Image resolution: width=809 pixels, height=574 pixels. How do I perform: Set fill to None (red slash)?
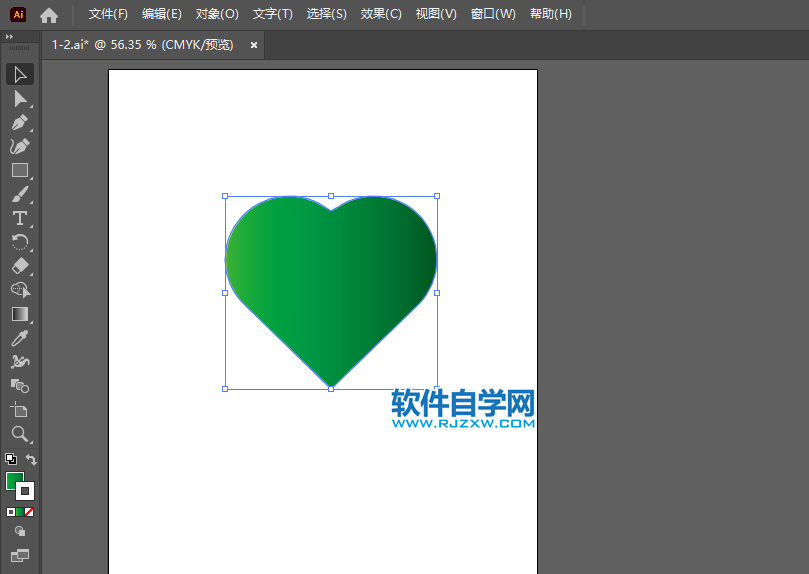pos(29,512)
